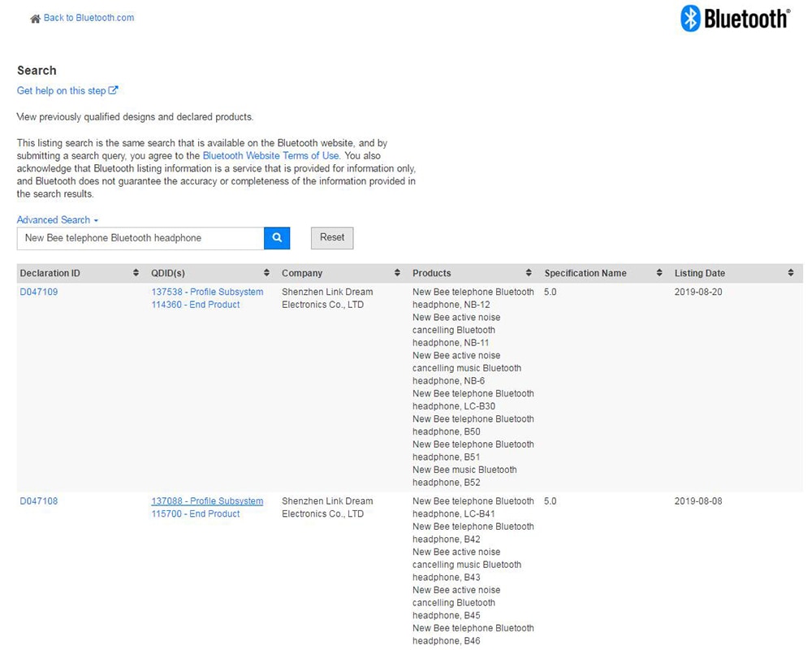
Task: Open the Back to Bluetooth.com link
Action: (x=89, y=18)
